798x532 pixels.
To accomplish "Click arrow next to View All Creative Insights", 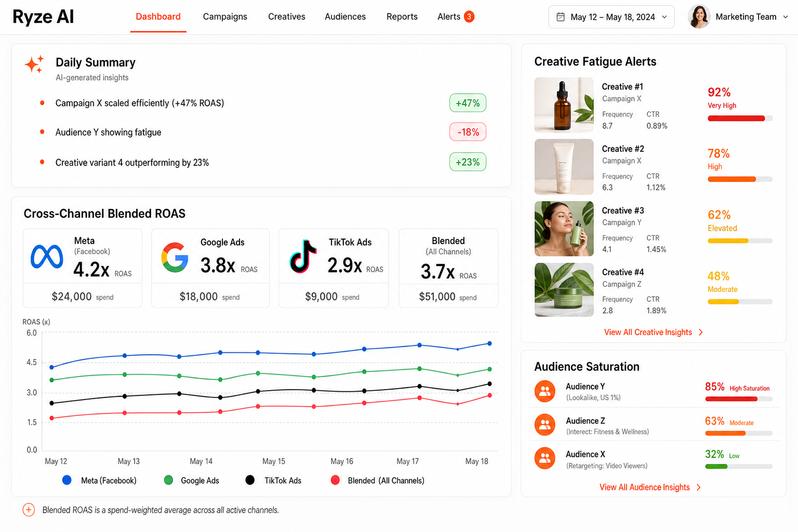I will tap(701, 332).
